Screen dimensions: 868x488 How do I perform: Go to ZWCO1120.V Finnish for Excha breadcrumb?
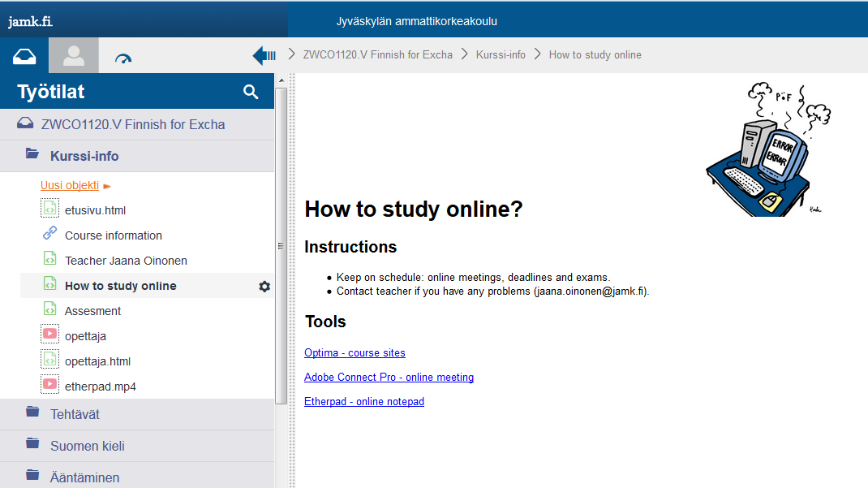click(377, 55)
